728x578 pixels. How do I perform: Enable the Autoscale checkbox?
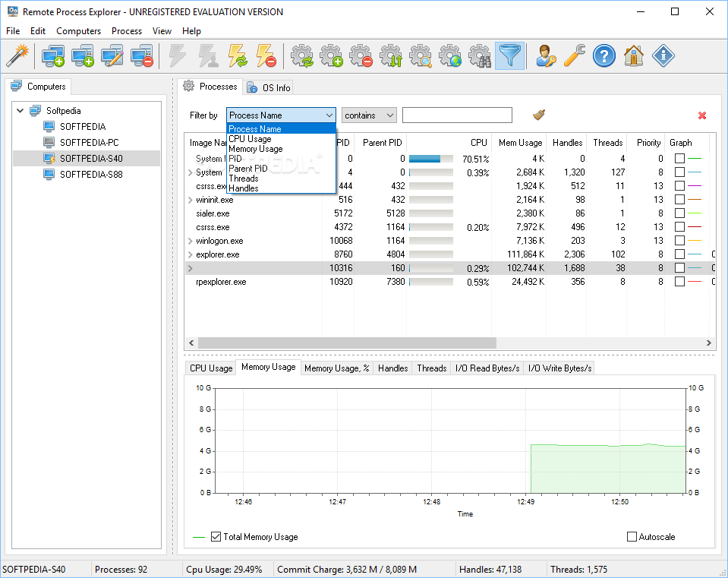tap(632, 537)
